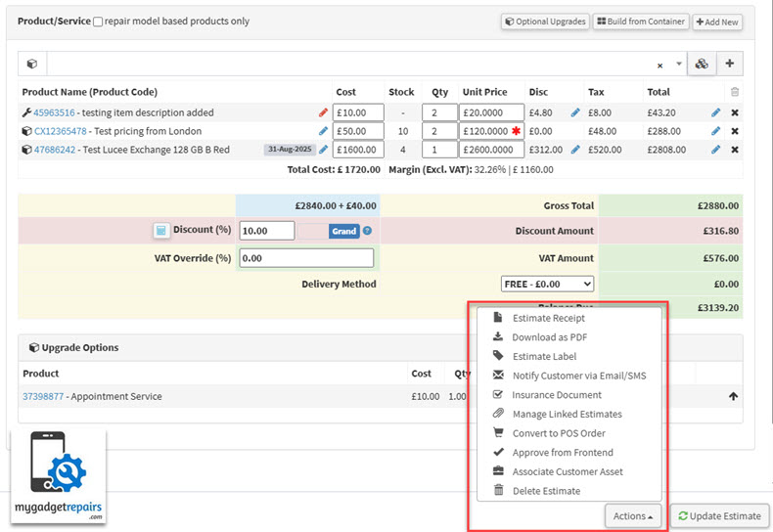Edit the Discount (%) field showing 10.00
The height and width of the screenshot is (532, 773).
coord(267,231)
